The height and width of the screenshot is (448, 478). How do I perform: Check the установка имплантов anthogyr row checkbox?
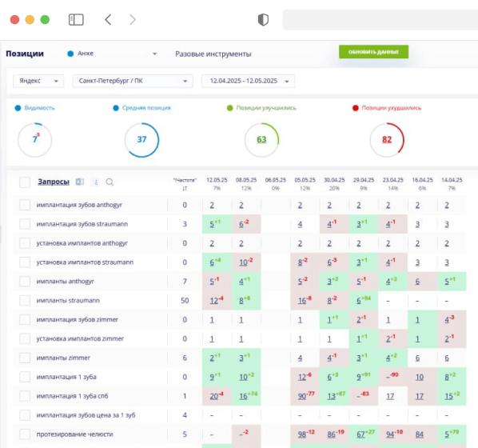click(x=25, y=243)
